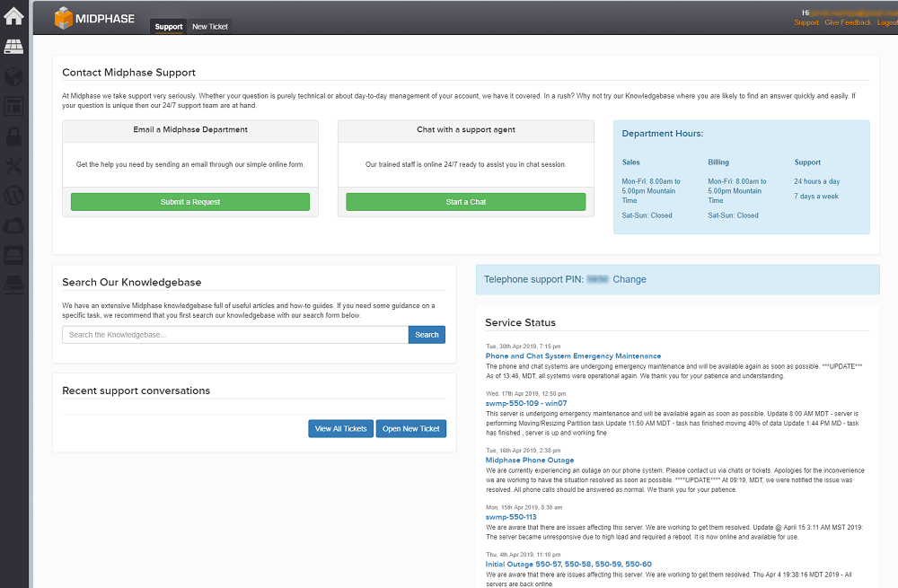This screenshot has height=588, width=898.
Task: Click the Midphase orange cube logo
Action: (x=64, y=18)
